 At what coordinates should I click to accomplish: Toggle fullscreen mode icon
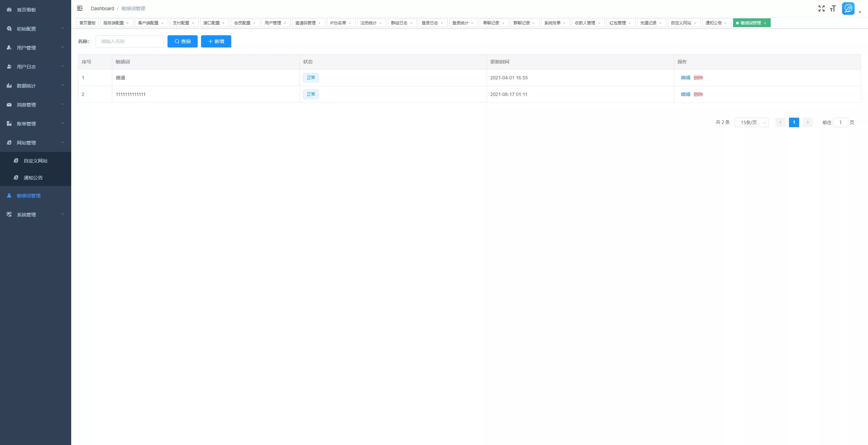click(x=821, y=8)
